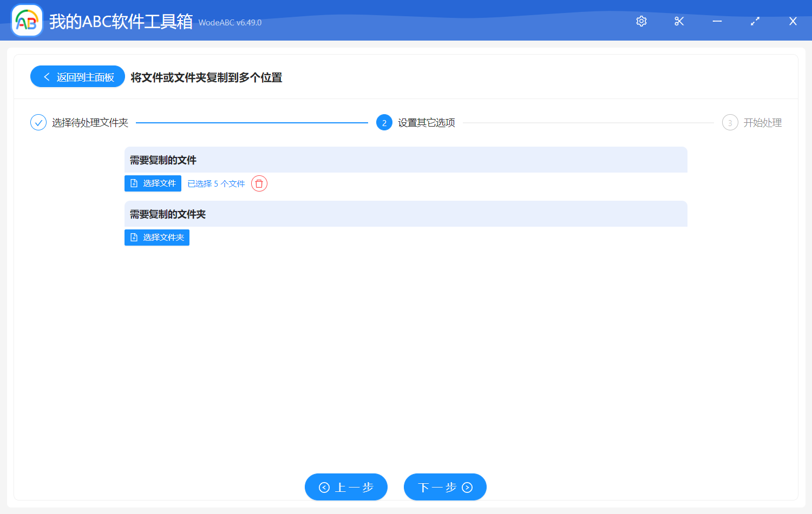Screen dimensions: 812x514
Task: Select step 2 设置其它选项 indicator
Action: point(384,122)
